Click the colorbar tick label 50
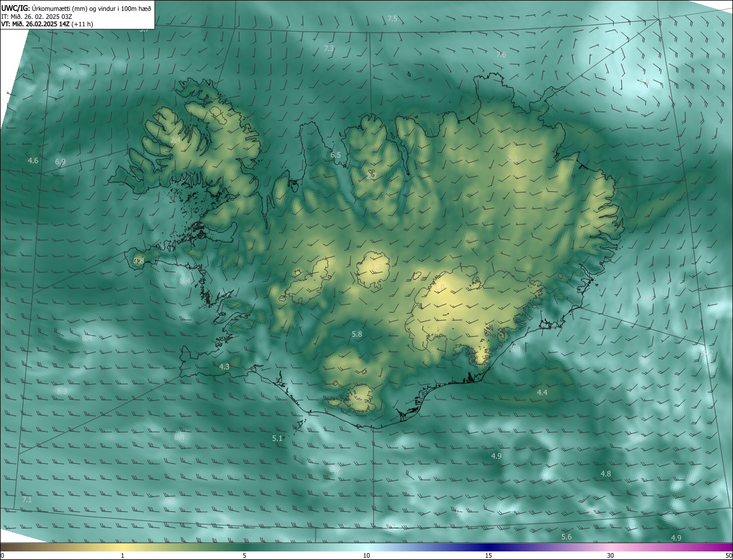The height and width of the screenshot is (560, 733). tap(728, 556)
